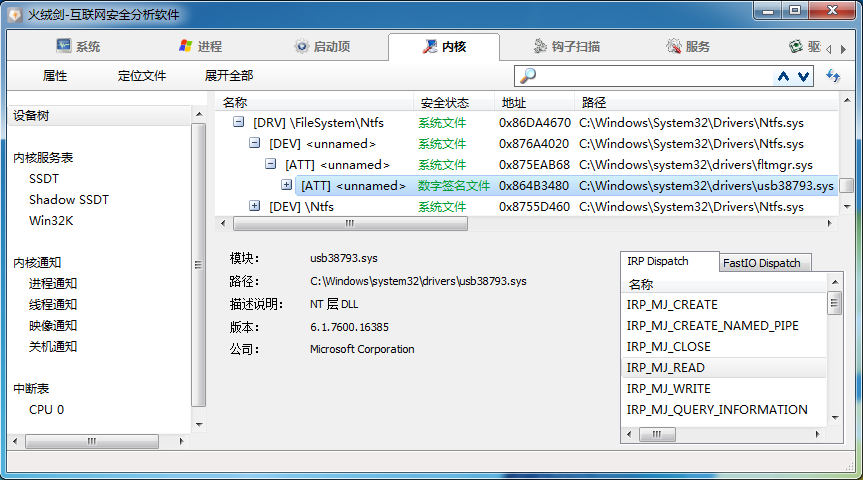Select the IRP Dispatch tab
Viewport: 863px width, 480px height.
pos(669,261)
